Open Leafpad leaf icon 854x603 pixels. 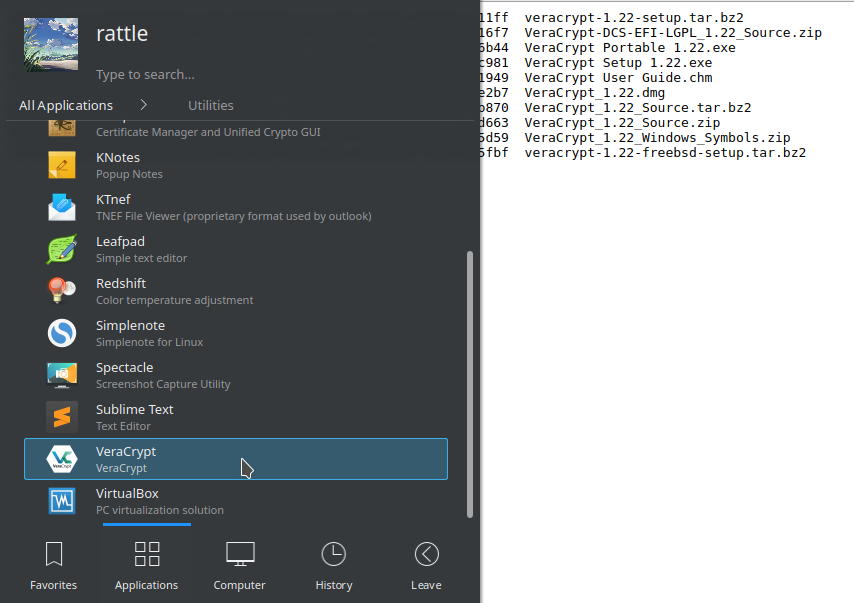62,249
